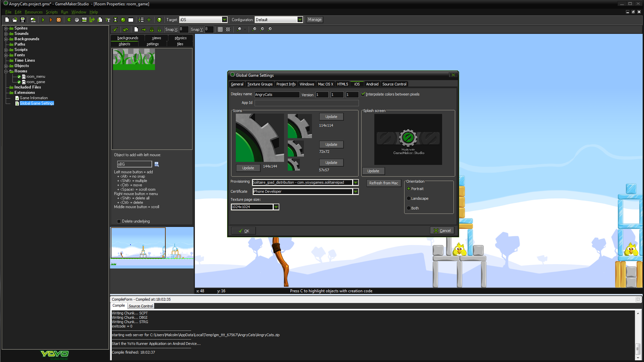Create a new sprite resource
The height and width of the screenshot is (362, 644).
coord(69,20)
